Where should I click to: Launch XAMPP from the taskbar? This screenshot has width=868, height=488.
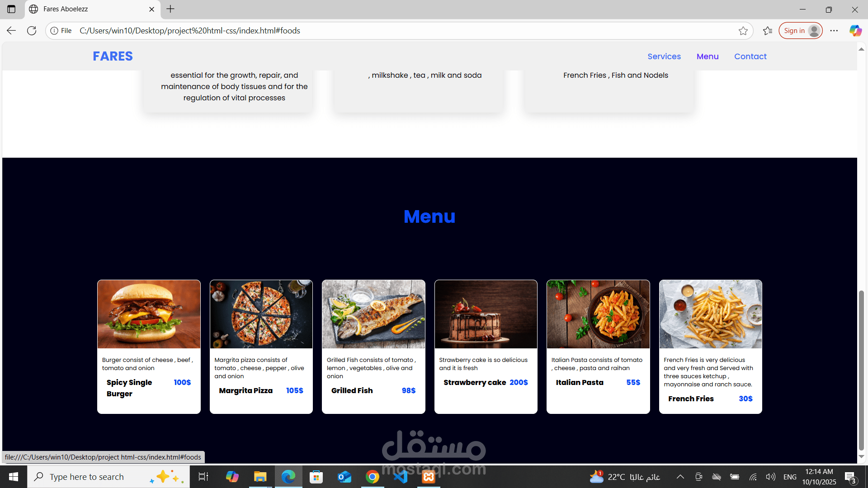pos(429,477)
